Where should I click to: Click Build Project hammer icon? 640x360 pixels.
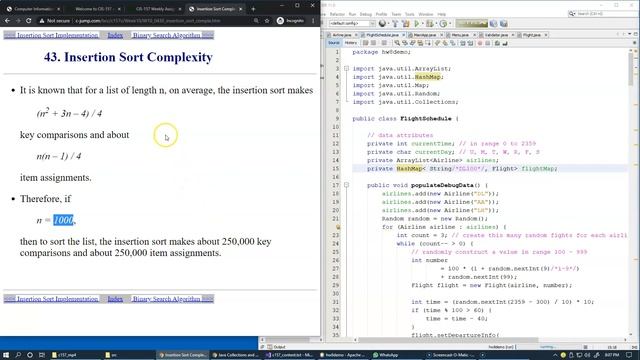(x=395, y=24)
